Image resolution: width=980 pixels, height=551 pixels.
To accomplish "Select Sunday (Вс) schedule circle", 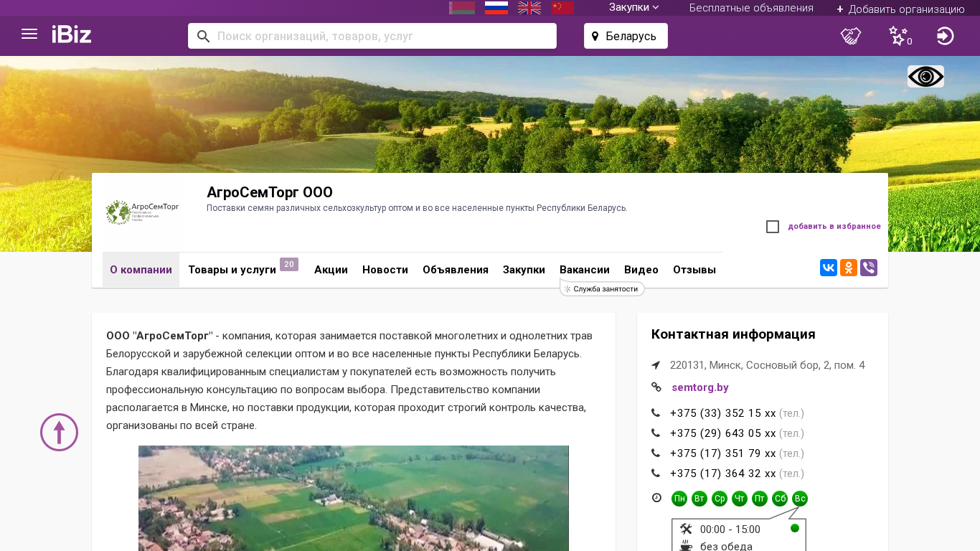I will click(x=800, y=499).
